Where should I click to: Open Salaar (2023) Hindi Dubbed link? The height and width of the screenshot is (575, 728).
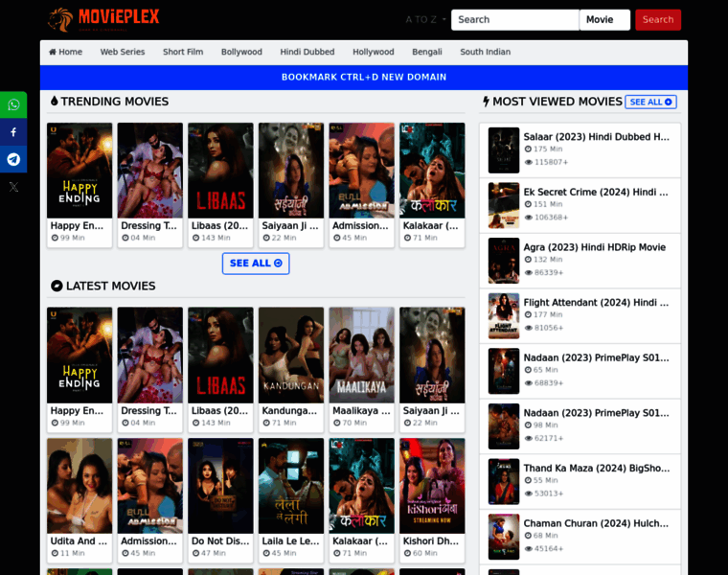coord(596,137)
